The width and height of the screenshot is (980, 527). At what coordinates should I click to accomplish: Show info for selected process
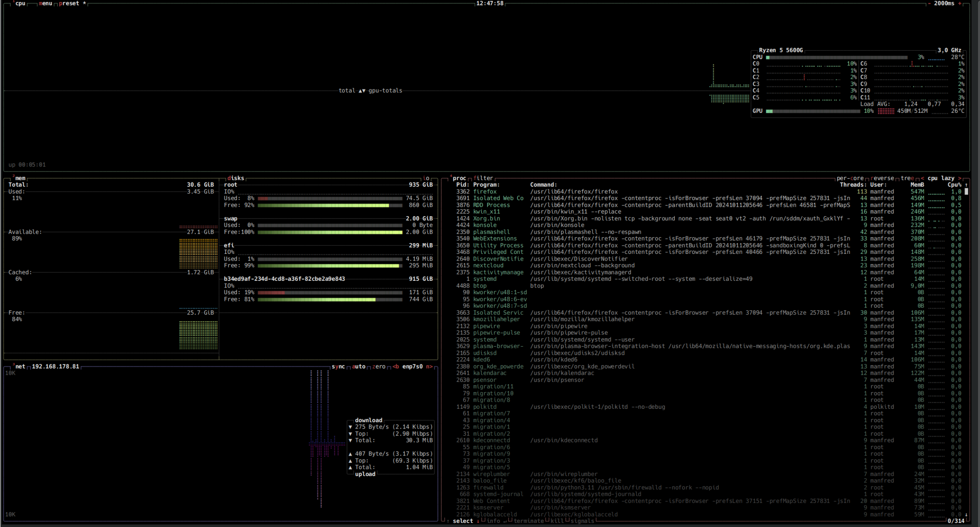[493, 521]
